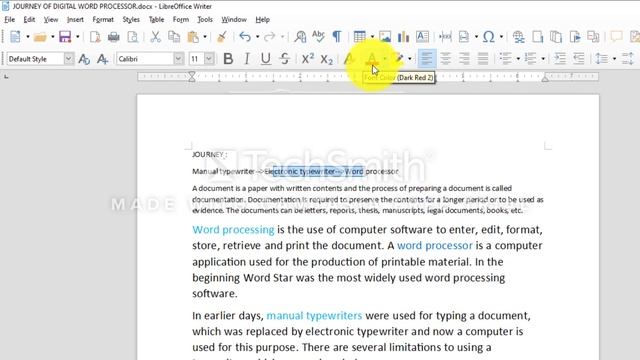This screenshot has width=640, height=360.
Task: Click the Insert Hyperlink icon
Action: [x=519, y=37]
